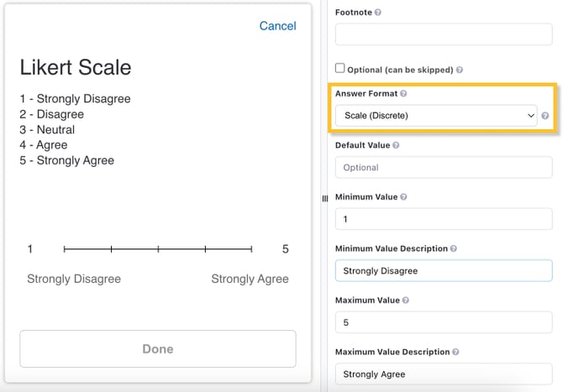Click the Footnote text field
563x392 pixels.
pos(443,34)
